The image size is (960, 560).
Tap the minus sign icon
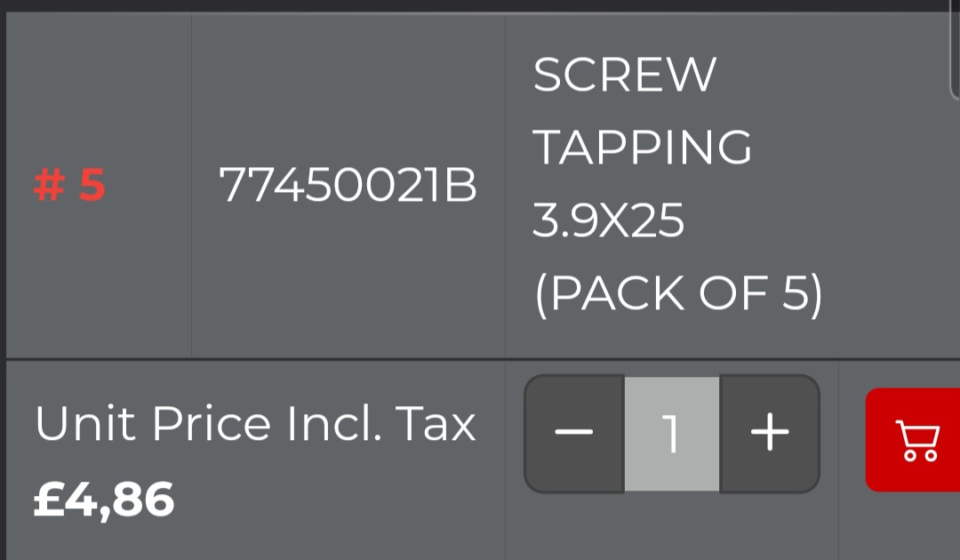pyautogui.click(x=574, y=434)
